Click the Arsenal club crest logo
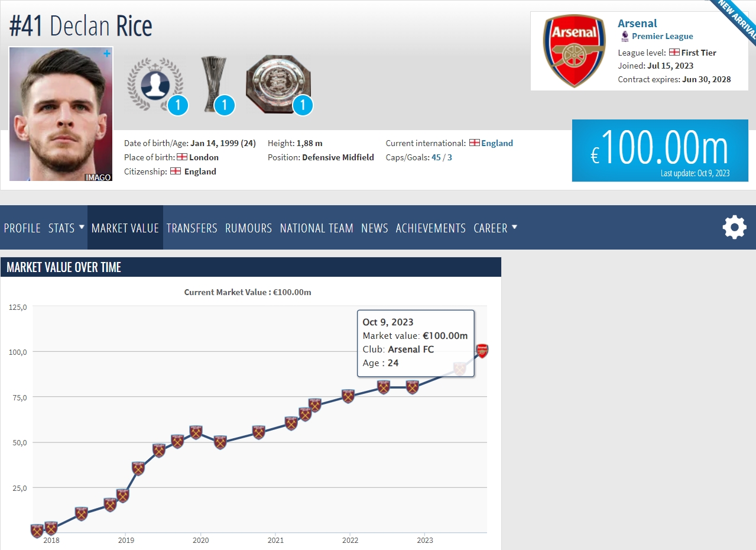This screenshot has height=550, width=756. (x=574, y=51)
